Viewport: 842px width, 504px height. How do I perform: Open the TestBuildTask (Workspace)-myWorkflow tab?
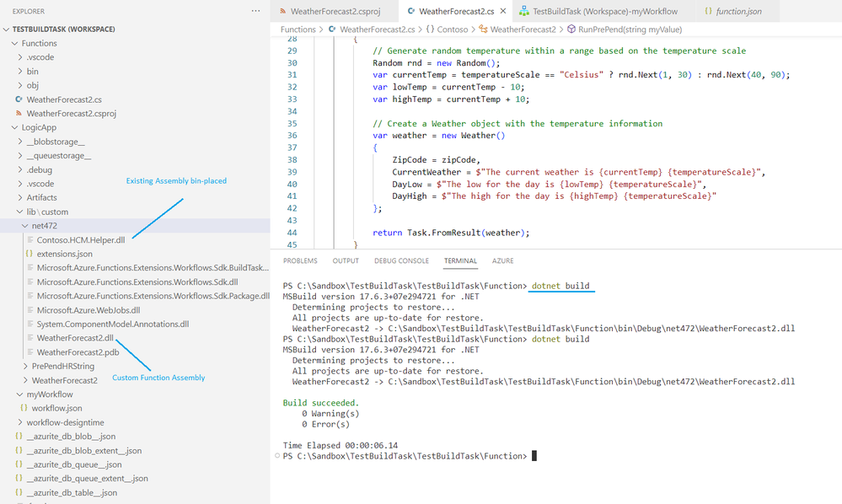604,11
